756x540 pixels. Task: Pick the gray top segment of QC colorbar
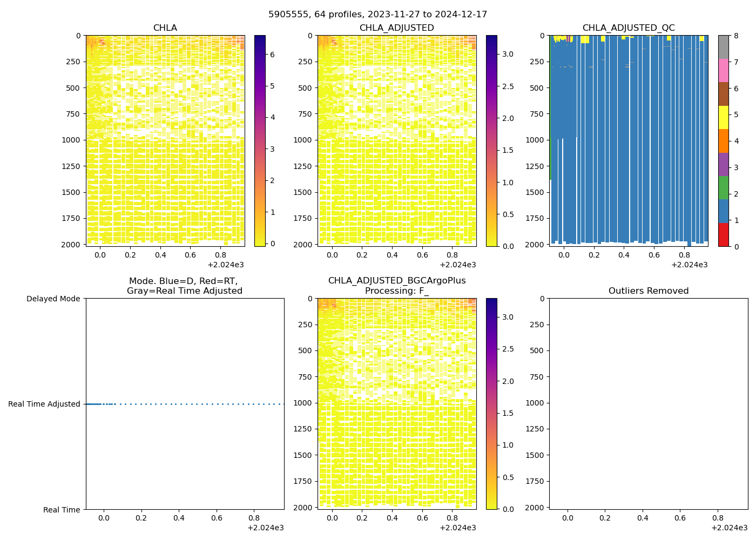coord(723,47)
